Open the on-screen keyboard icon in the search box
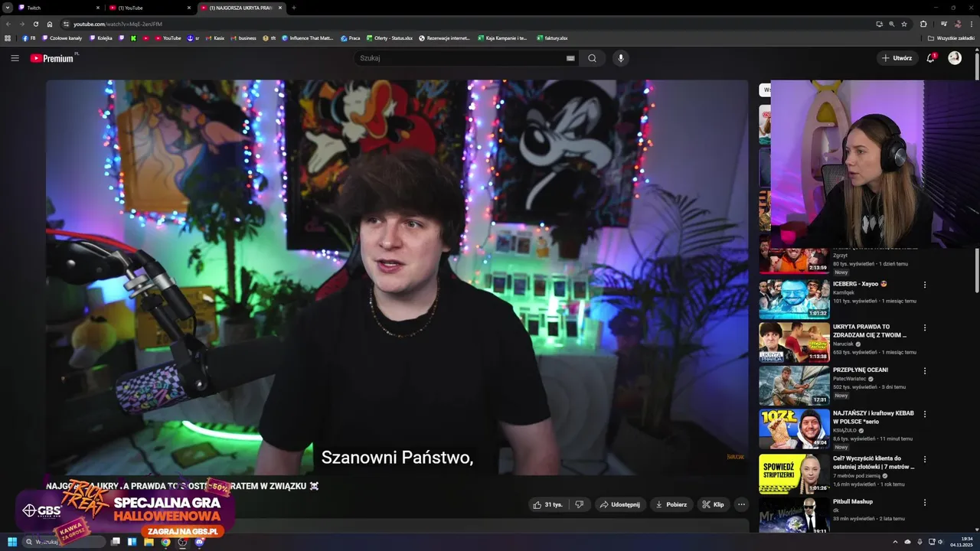This screenshot has height=551, width=980. [570, 58]
